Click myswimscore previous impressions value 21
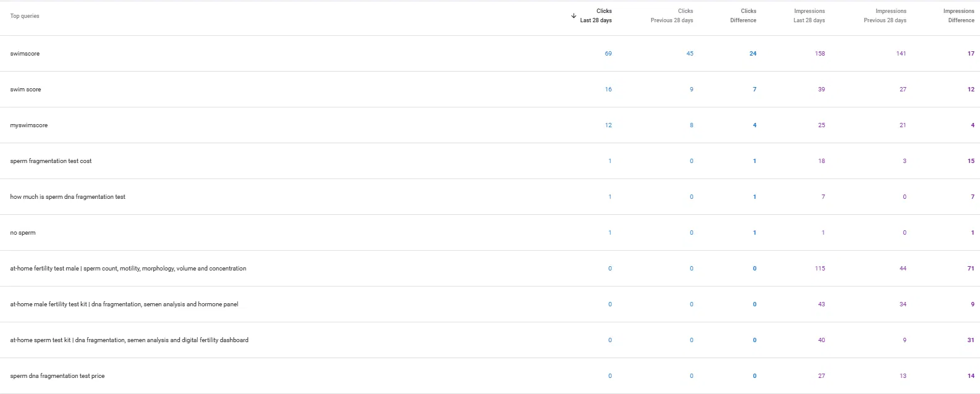Viewport: 980px width, 394px height. click(903, 125)
